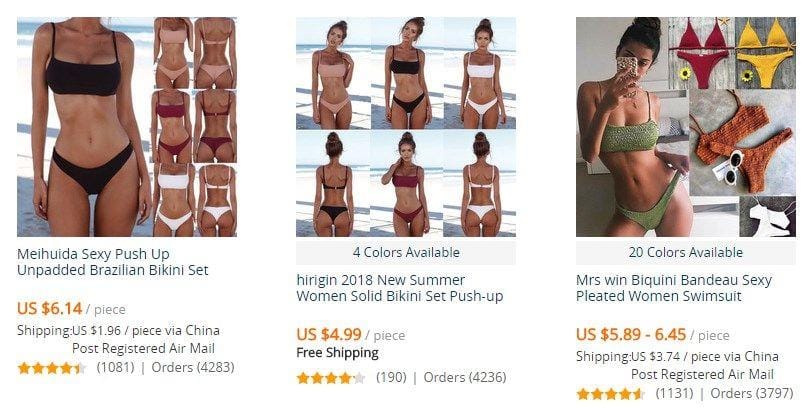View Orders (3797) for Mrs win swimsuit

[x=751, y=393]
